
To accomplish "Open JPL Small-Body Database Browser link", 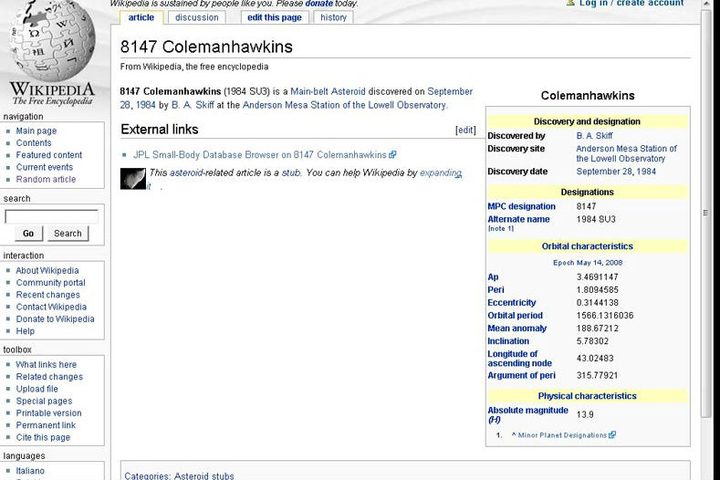I will [260, 155].
